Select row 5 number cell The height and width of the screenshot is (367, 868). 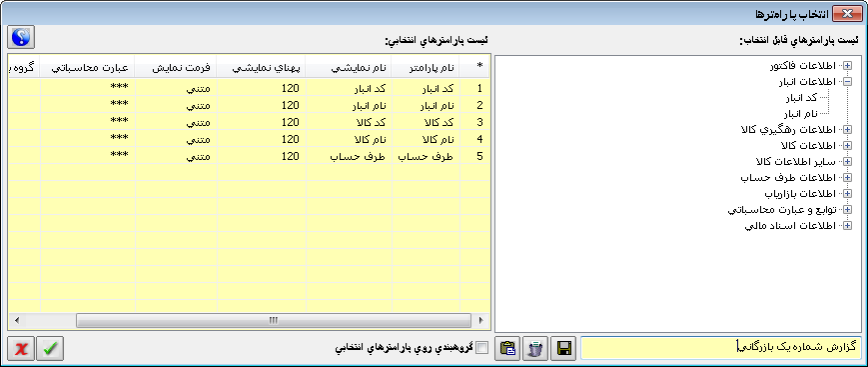pyautogui.click(x=475, y=156)
